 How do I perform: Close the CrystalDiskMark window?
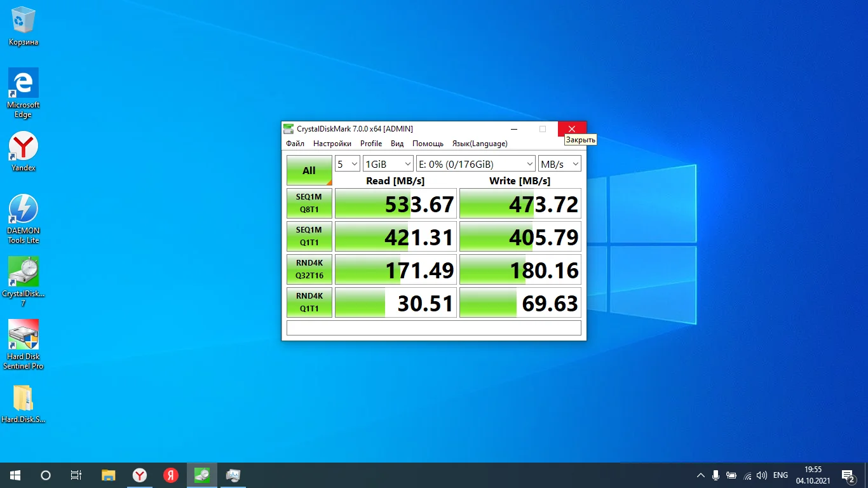coord(572,129)
